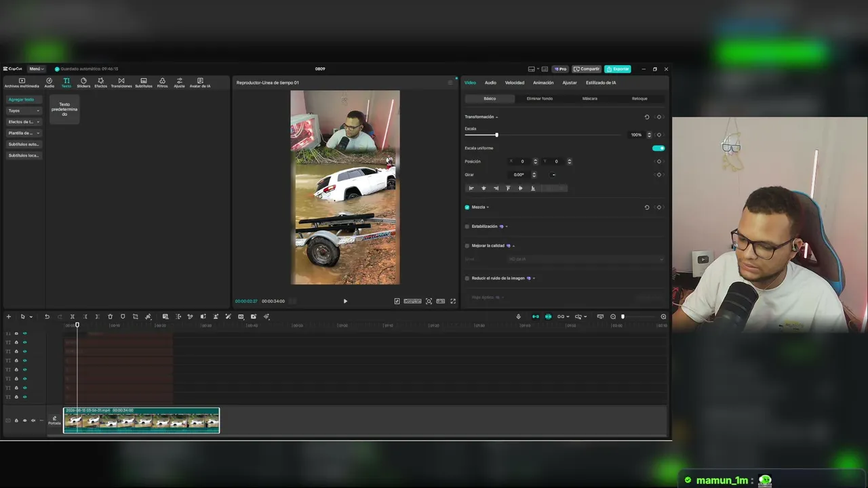Click the crop icon in timeline toolbar
This screenshot has width=868, height=488.
coord(135,317)
